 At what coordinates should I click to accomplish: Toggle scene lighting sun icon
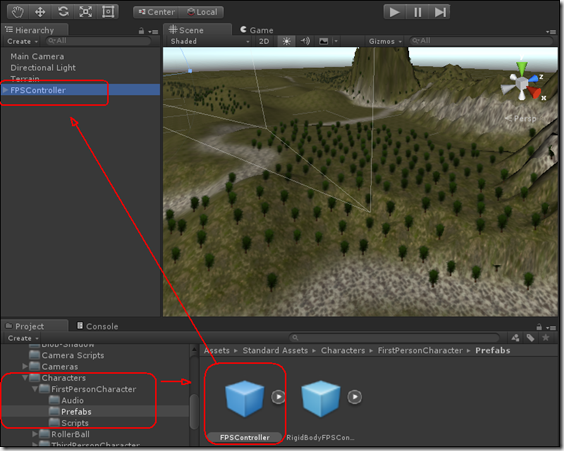(286, 41)
